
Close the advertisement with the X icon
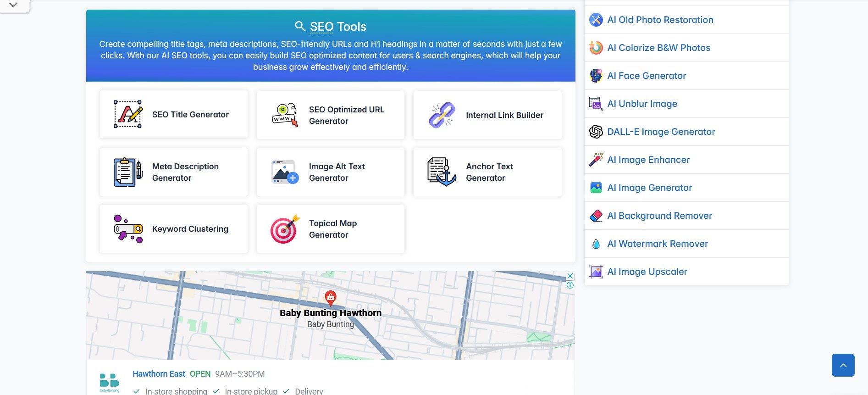point(570,276)
